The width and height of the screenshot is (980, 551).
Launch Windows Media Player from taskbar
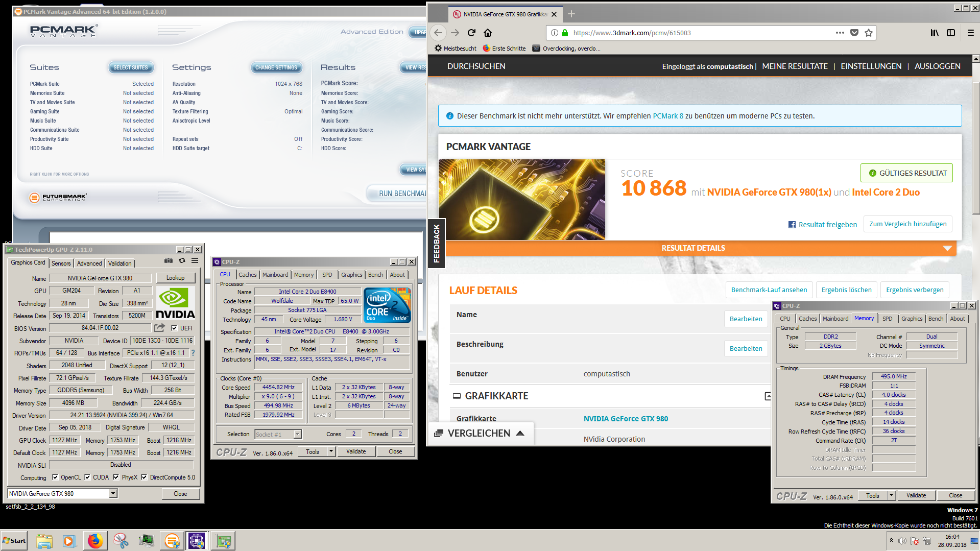[x=69, y=541]
